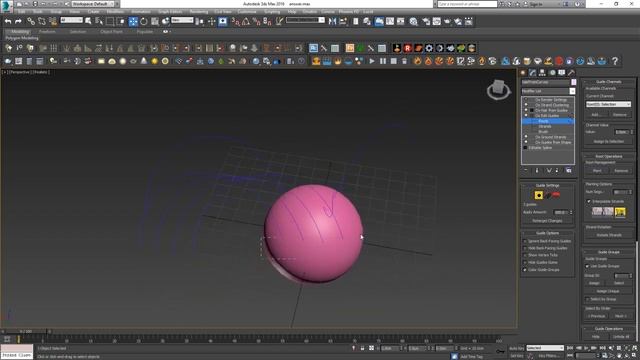Switch to the Create command panel tab
The width and height of the screenshot is (640, 360).
tap(523, 73)
